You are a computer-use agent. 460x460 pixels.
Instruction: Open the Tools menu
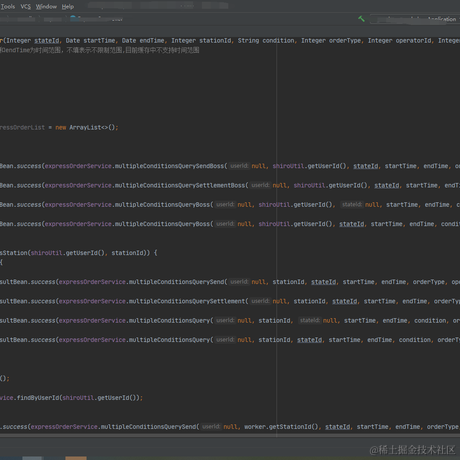[8, 7]
